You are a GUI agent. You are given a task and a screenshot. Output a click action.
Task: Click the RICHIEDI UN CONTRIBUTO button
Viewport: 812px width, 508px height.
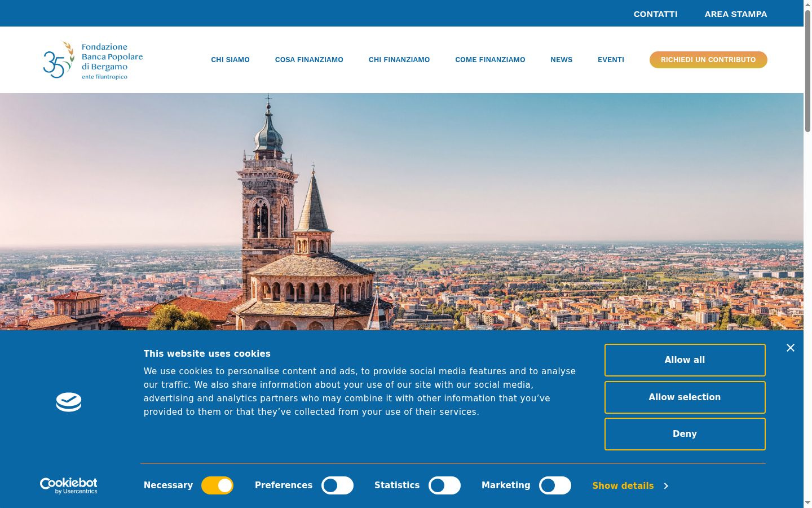tap(708, 60)
